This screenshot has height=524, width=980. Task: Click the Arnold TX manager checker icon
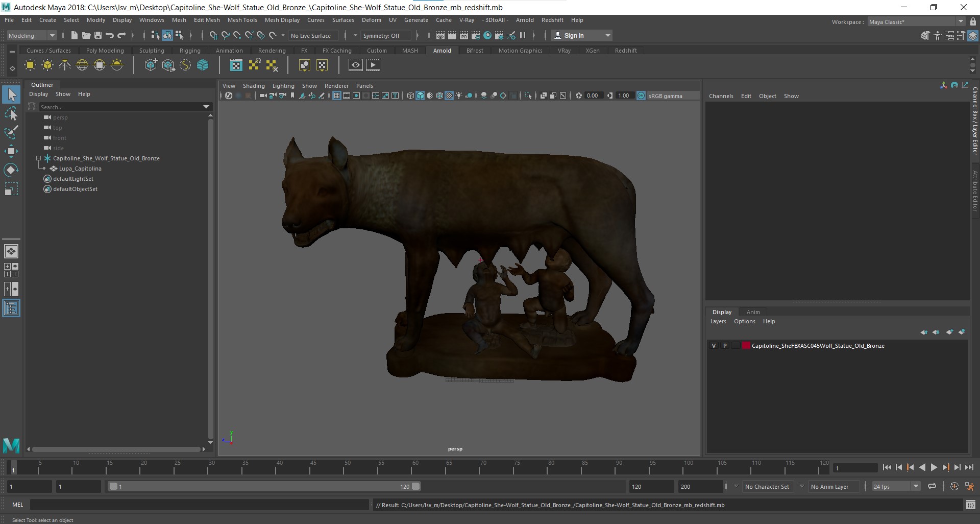[x=236, y=65]
